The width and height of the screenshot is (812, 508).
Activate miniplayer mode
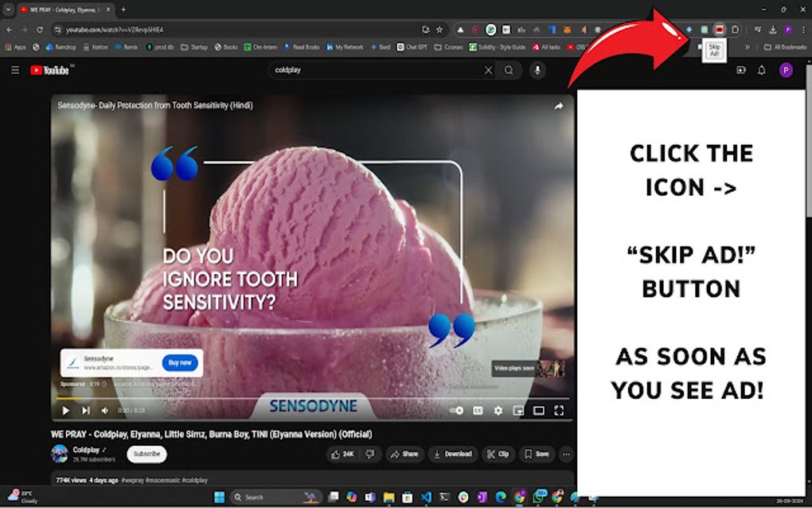coord(517,410)
